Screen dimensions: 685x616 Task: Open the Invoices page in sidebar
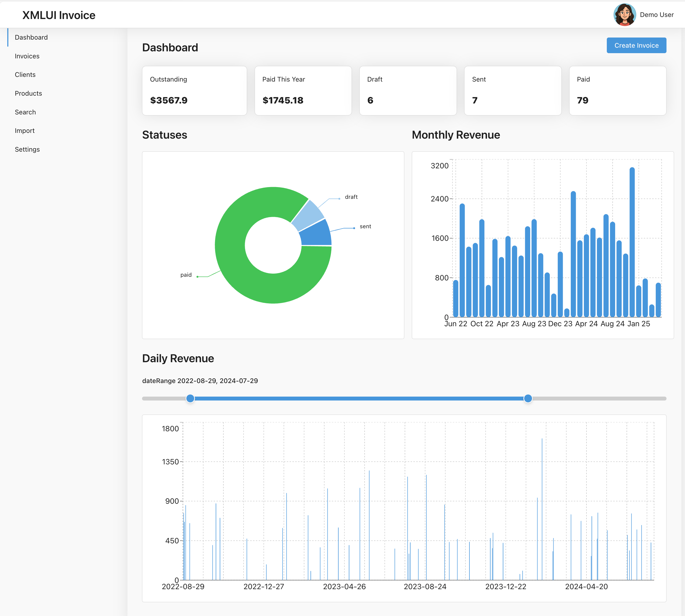tap(27, 56)
